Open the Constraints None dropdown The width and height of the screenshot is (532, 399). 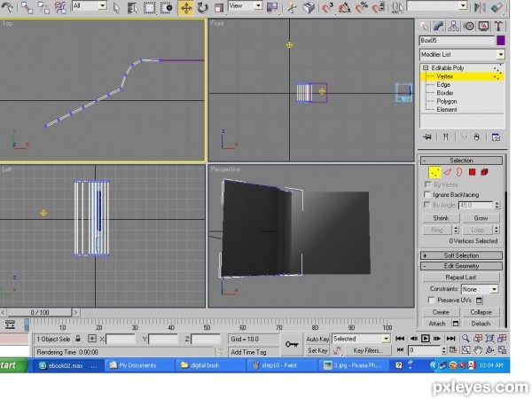pyautogui.click(x=480, y=289)
